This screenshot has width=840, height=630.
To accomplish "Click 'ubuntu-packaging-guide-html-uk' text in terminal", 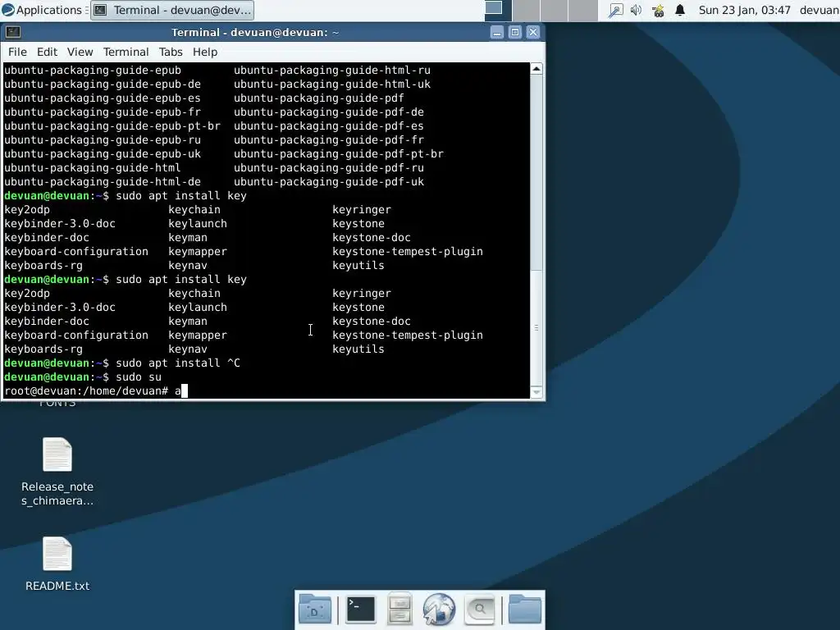I will click(332, 84).
